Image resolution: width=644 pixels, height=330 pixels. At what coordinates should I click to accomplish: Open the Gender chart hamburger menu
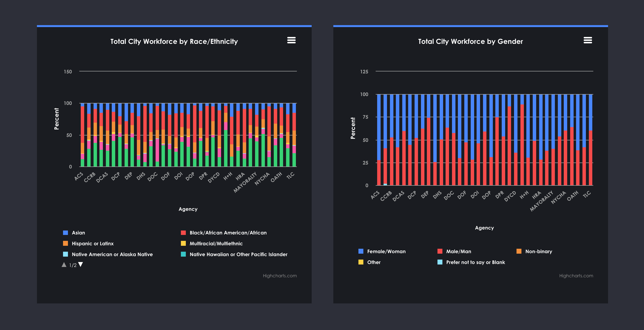588,40
